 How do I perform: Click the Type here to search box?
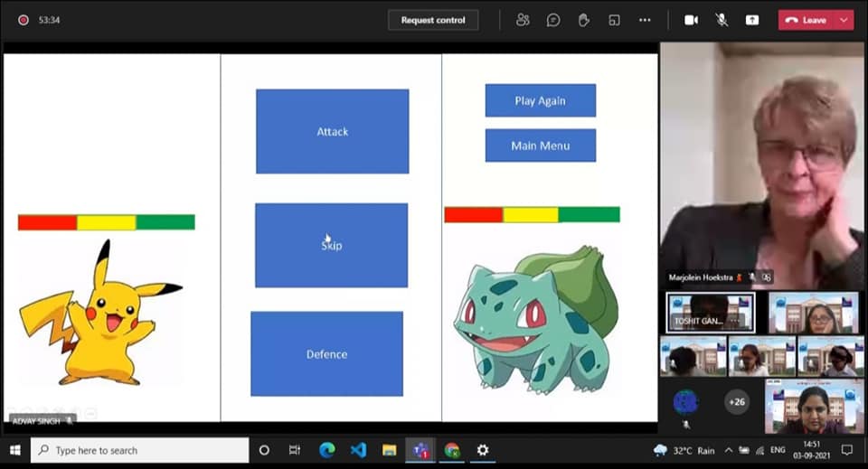139,450
